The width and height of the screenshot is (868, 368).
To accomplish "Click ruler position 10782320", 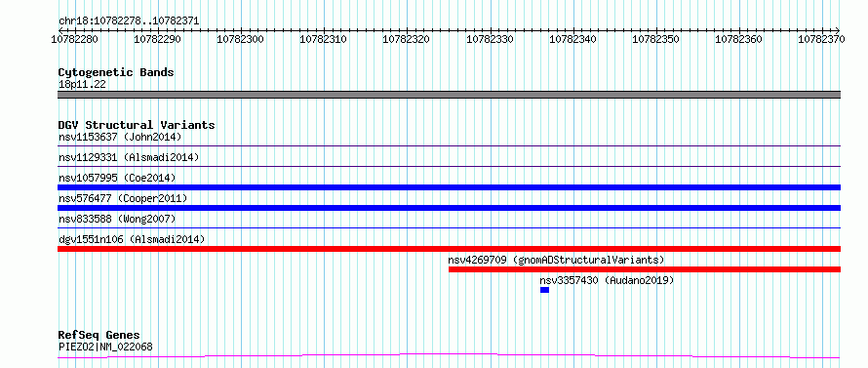I will 407,39.
